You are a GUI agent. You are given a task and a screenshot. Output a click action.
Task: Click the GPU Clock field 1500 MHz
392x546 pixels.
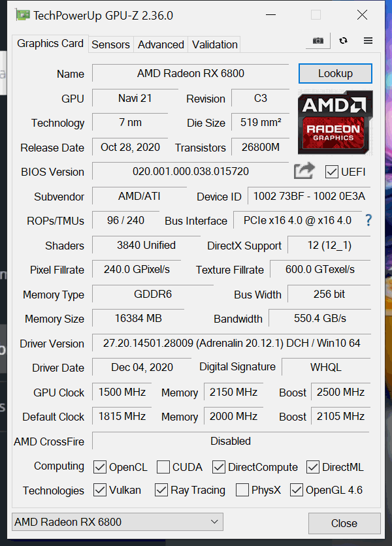pyautogui.click(x=122, y=392)
